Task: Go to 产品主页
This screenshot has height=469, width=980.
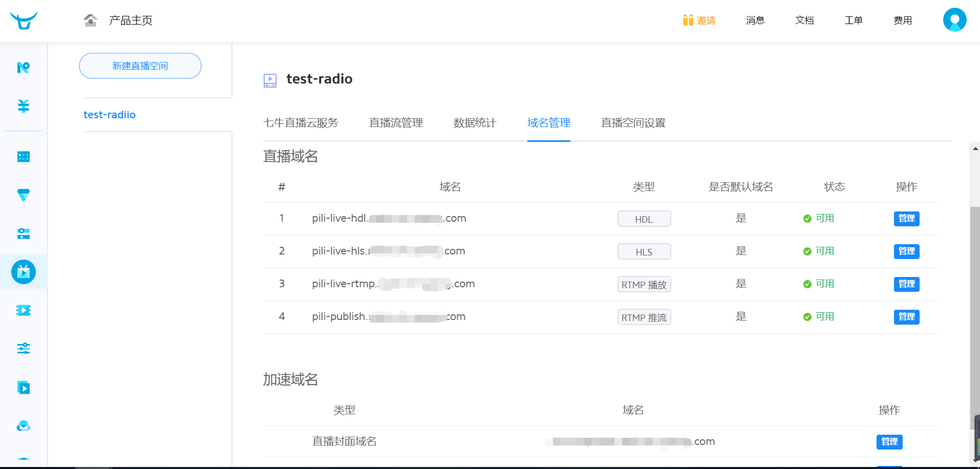Action: [131, 20]
